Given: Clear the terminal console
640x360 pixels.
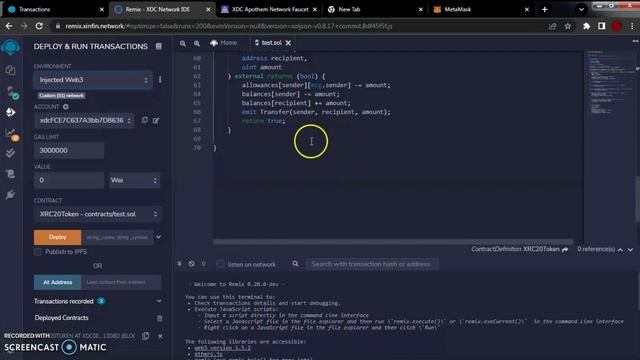Looking at the screenshot, I should click(191, 264).
